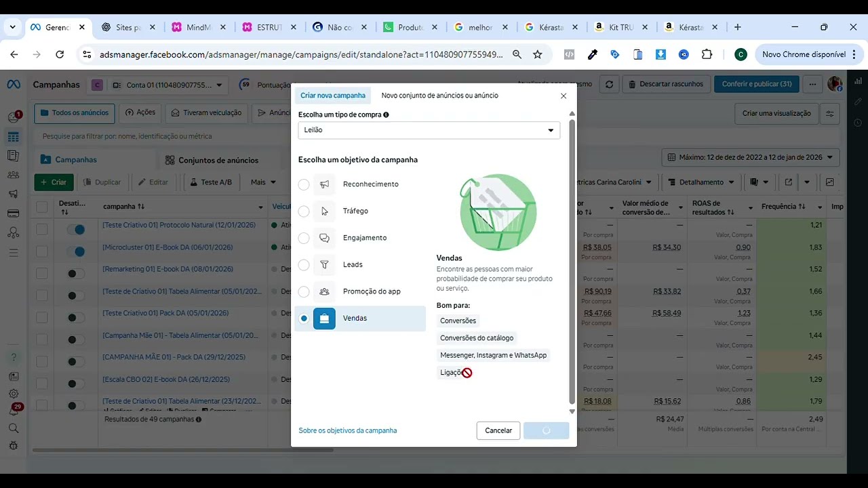Select Tiveram veiculação filter tab
Screen dimensions: 868x488
coord(206,113)
